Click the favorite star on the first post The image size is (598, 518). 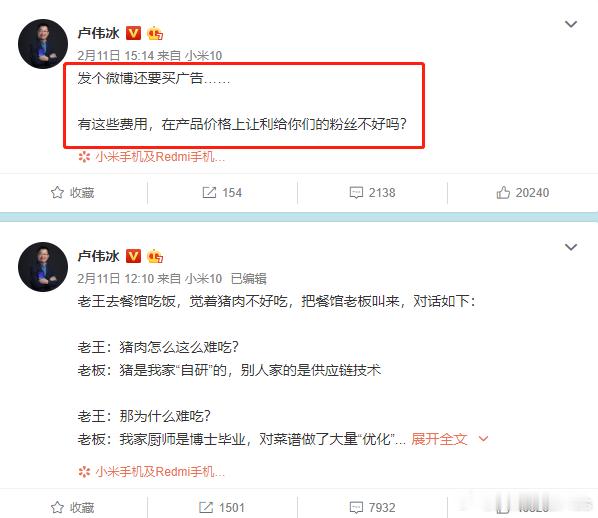coord(57,192)
